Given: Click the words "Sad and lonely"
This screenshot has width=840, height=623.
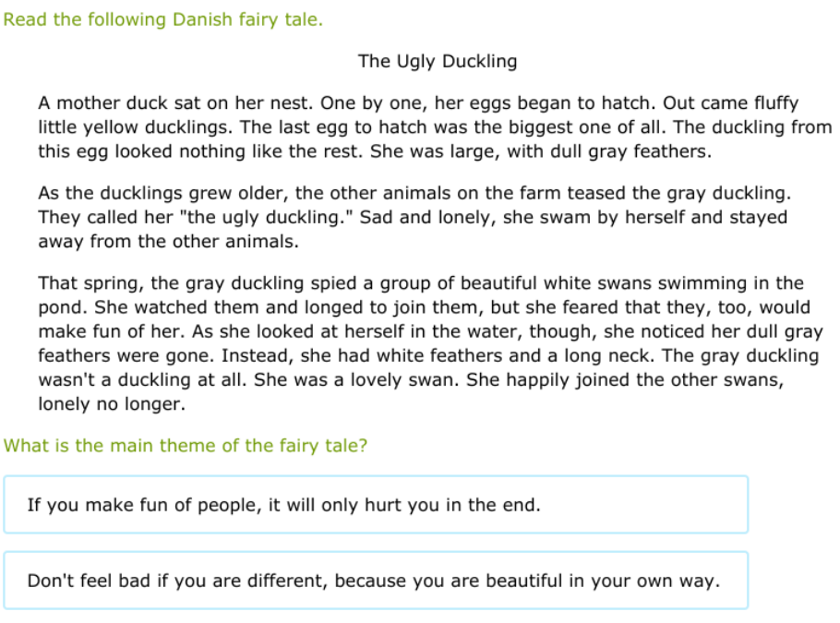Looking at the screenshot, I should coord(412,218).
